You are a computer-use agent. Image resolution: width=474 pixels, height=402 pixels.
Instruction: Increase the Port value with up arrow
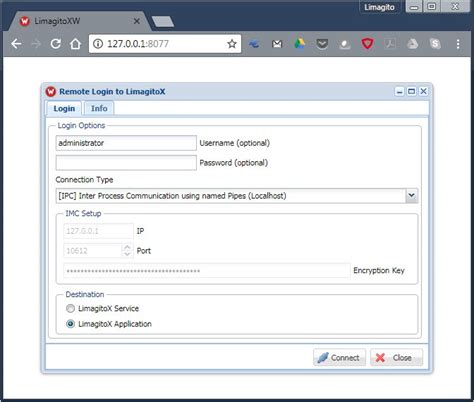(127, 247)
